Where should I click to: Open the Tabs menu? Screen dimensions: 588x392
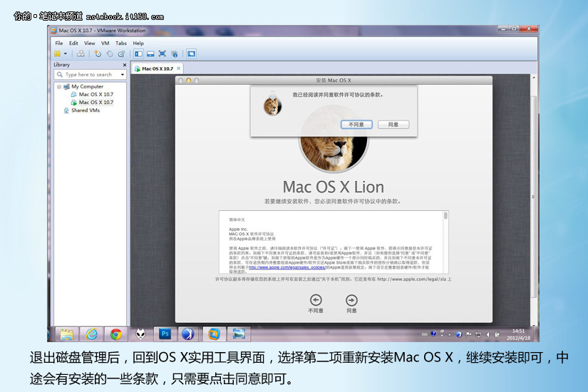pyautogui.click(x=120, y=43)
